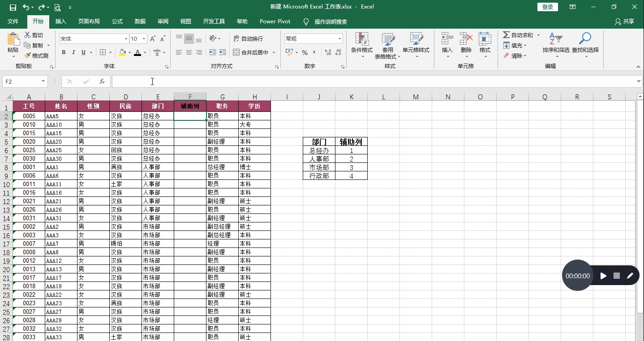
Task: Align text to the left
Action: point(179,52)
